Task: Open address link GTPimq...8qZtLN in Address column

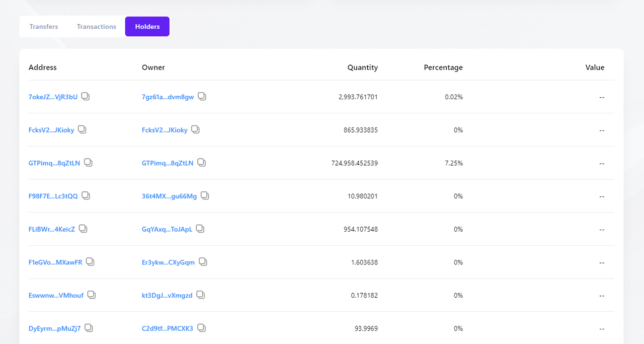Action: tap(54, 163)
